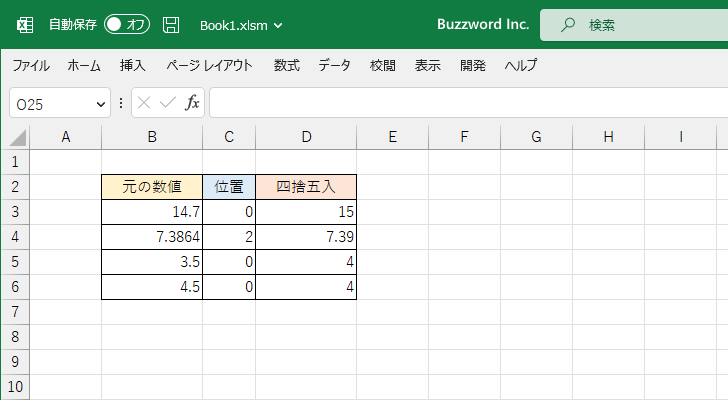
Task: Select cell containing 7.39
Action: [306, 237]
